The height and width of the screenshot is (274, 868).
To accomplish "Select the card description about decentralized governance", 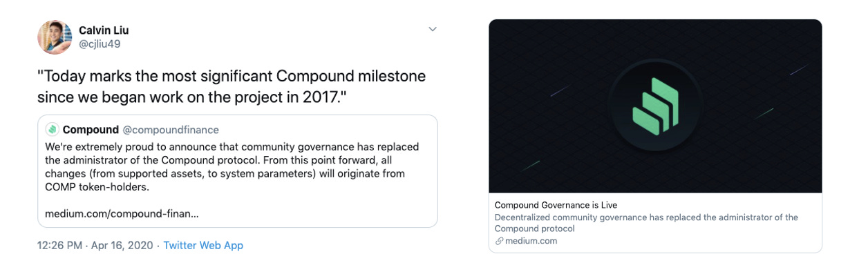I will [646, 223].
